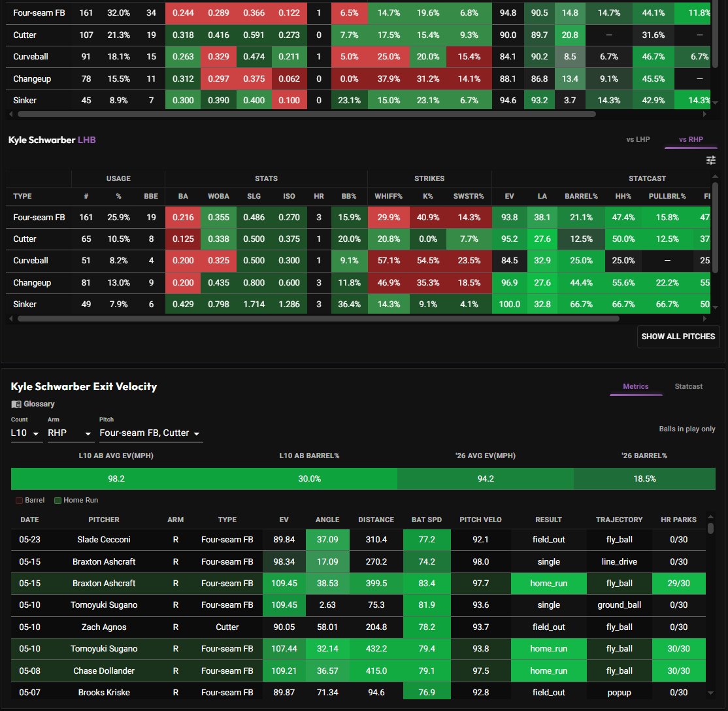Select the Chase Dollander pitcher row
Viewport: 728px width, 711px height.
click(358, 670)
